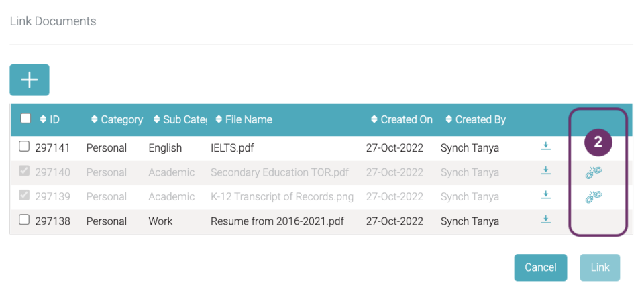Click the purple number 2 marker
The width and height of the screenshot is (644, 301).
click(598, 142)
